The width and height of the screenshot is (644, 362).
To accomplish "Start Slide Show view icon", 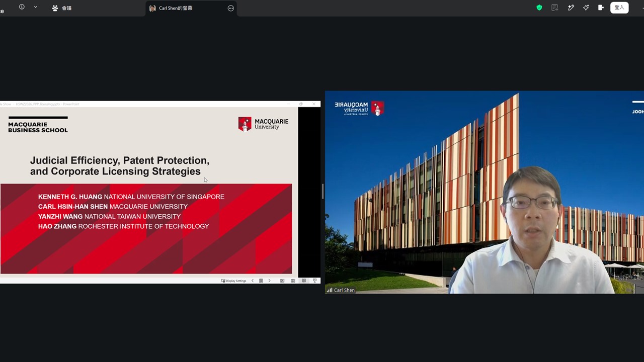I will click(315, 281).
